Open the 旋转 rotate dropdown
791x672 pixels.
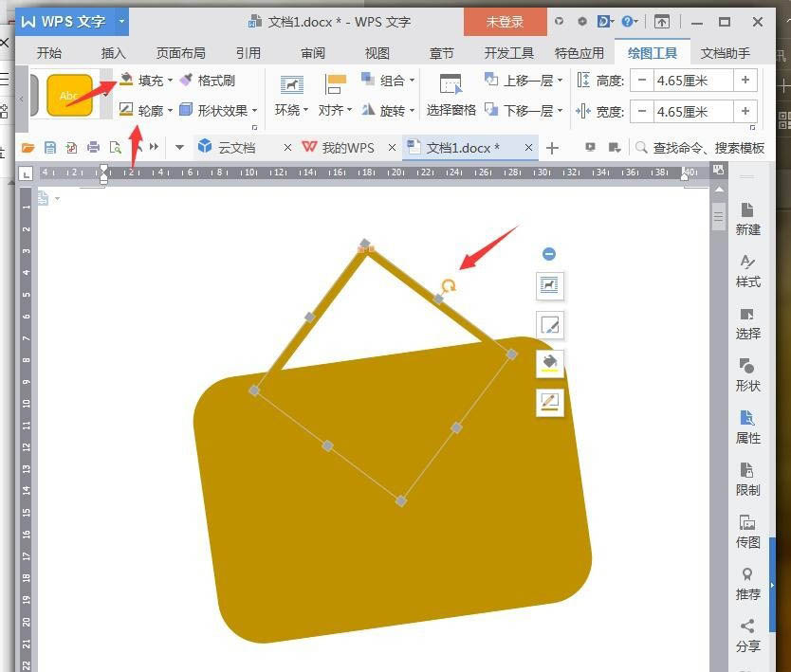(388, 110)
